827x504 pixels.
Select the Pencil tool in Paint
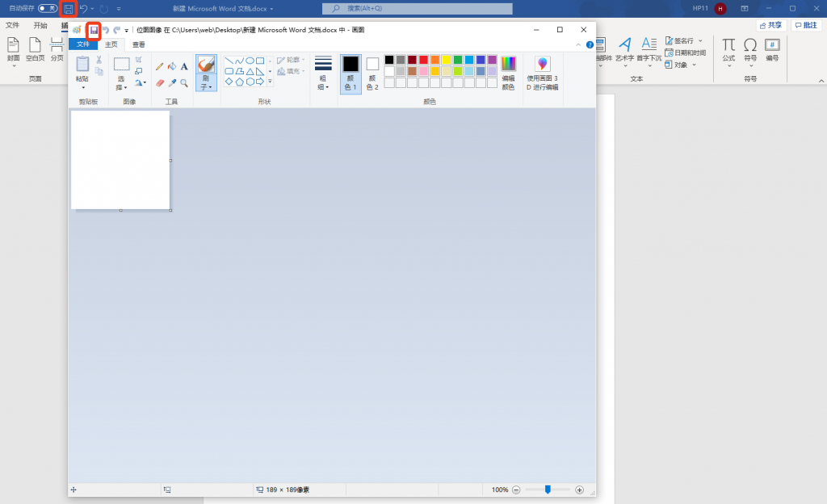tap(160, 66)
